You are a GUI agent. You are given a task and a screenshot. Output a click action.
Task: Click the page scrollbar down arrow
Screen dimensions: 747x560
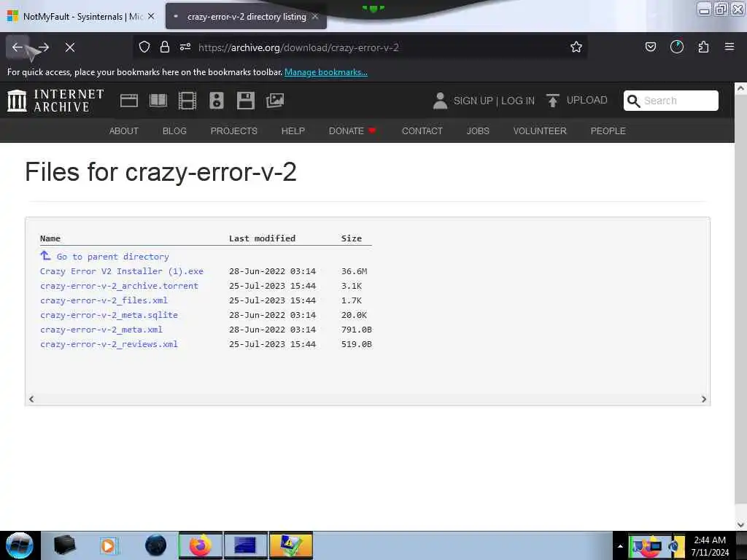pos(740,525)
